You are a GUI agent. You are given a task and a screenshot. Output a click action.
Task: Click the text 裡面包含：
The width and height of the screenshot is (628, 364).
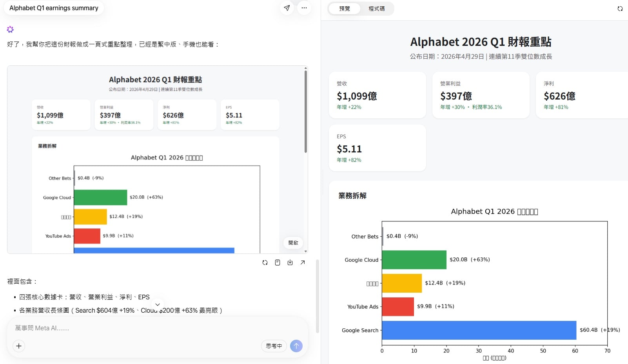pos(22,281)
